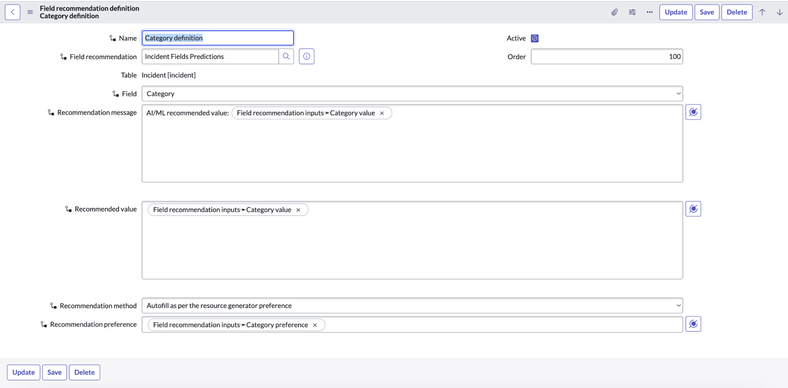Open attachments via paperclip icon
Viewport: 788px width, 388px height.
coord(614,12)
